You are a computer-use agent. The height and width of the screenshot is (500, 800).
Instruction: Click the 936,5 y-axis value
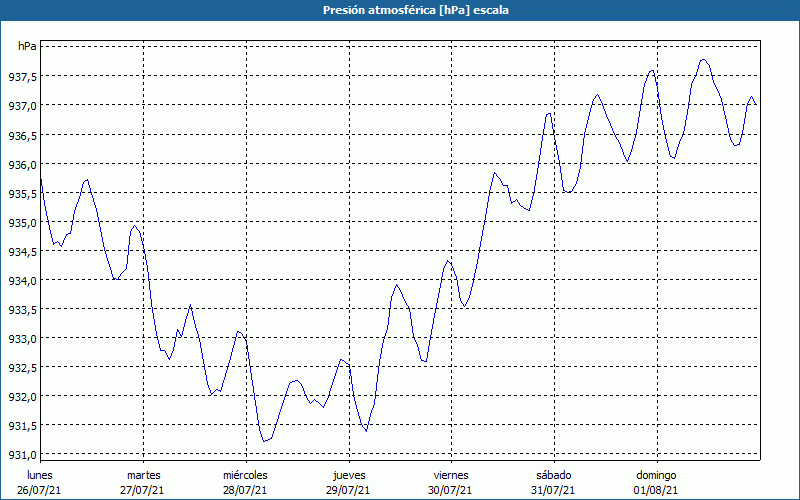tap(22, 136)
